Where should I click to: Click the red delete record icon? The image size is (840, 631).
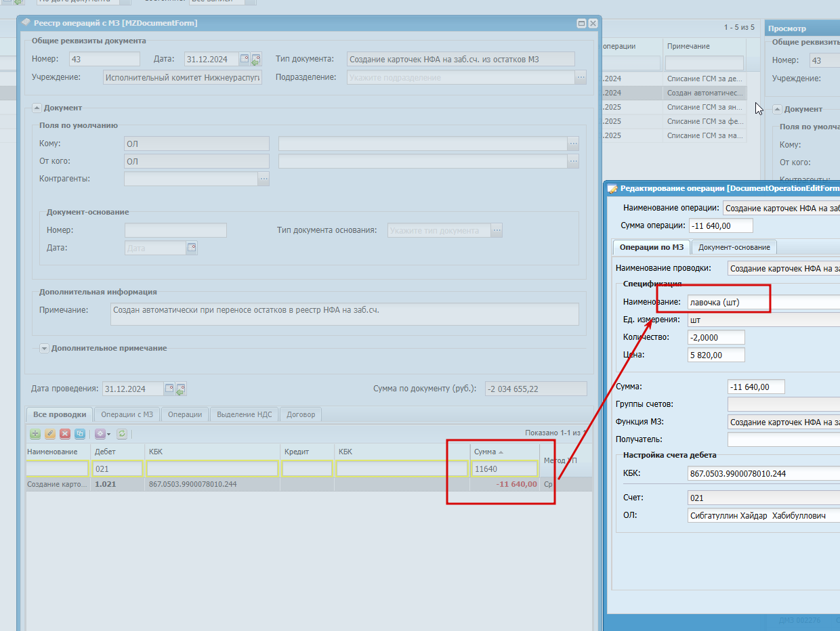point(65,433)
